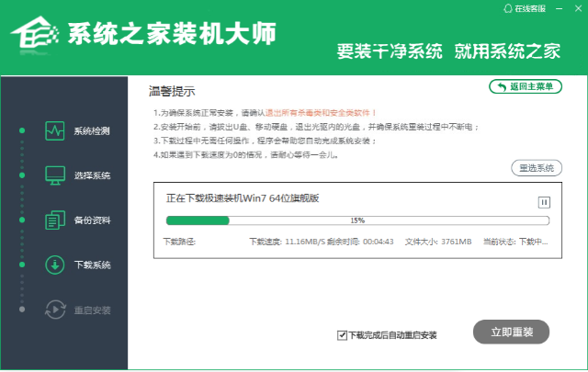Select 选择系统 step in sidebar
The width and height of the screenshot is (588, 372).
click(92, 175)
